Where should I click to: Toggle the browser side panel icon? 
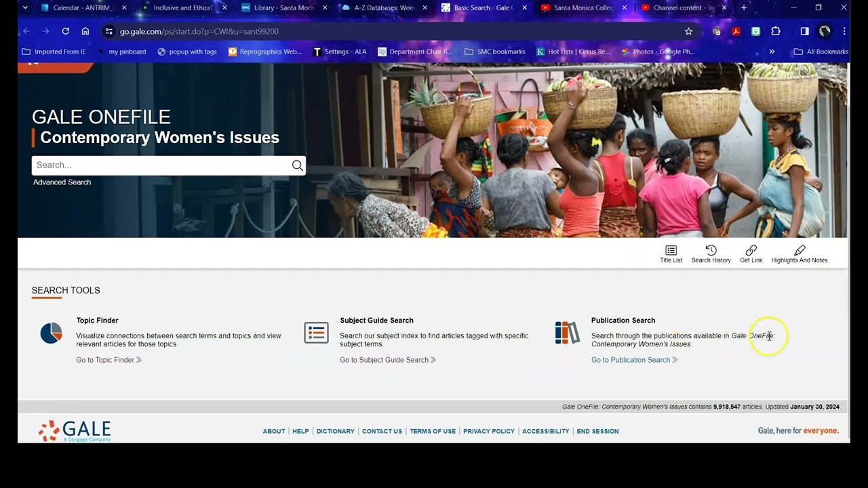(804, 31)
